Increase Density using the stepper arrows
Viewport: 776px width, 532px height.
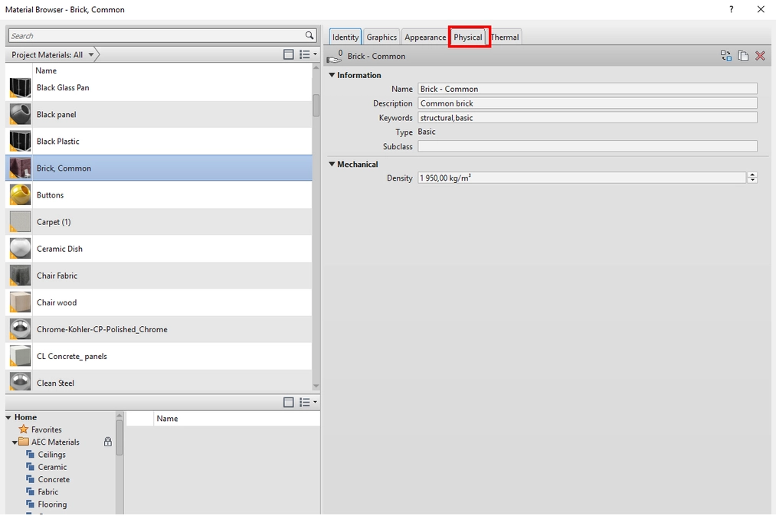click(x=751, y=175)
